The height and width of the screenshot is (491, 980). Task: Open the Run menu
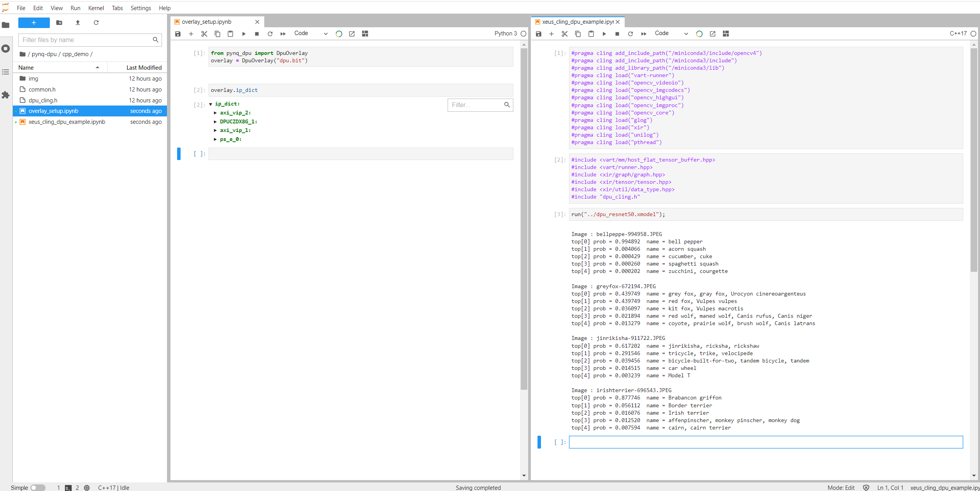click(76, 8)
